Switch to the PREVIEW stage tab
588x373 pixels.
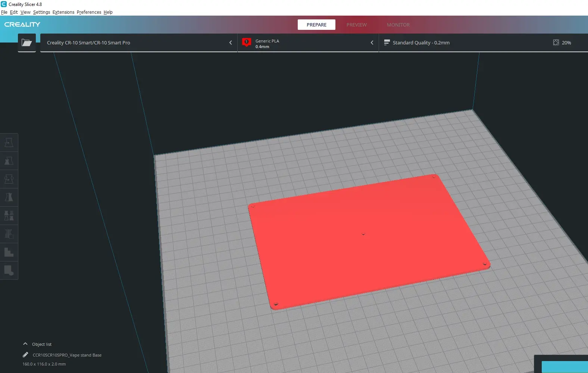coord(356,25)
